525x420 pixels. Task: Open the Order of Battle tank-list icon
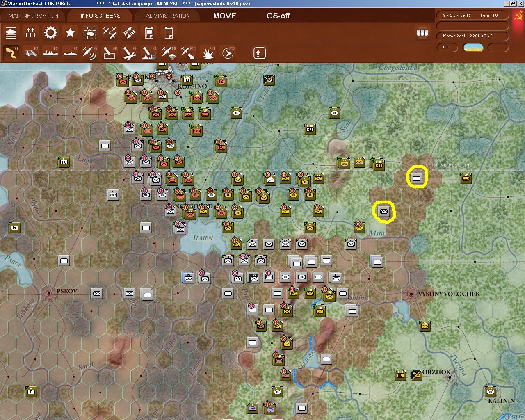(11, 32)
